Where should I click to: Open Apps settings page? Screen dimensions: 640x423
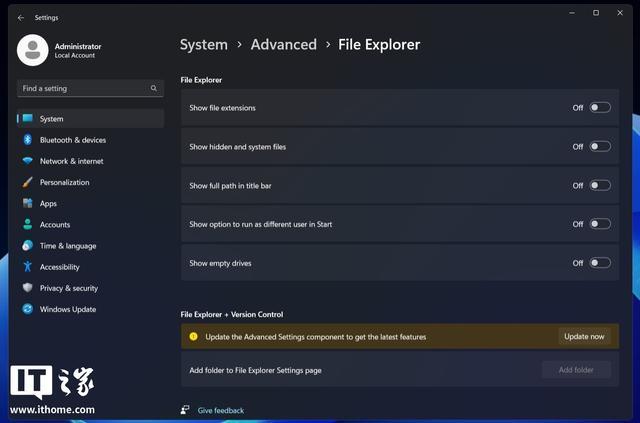48,203
